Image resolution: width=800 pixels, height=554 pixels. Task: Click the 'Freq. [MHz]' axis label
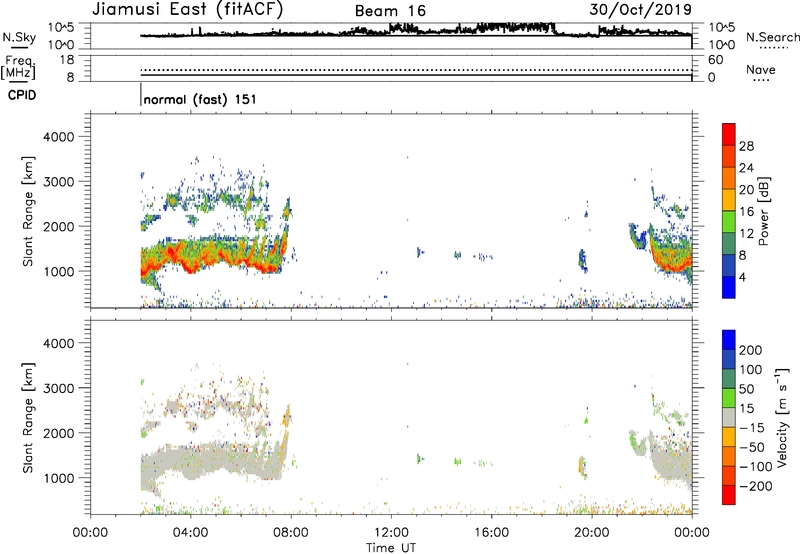(19, 68)
